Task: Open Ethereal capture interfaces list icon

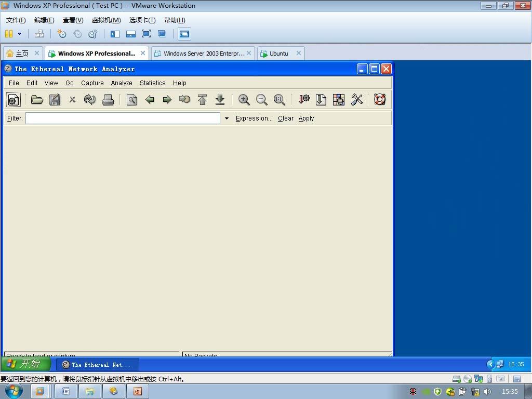Action: point(13,99)
